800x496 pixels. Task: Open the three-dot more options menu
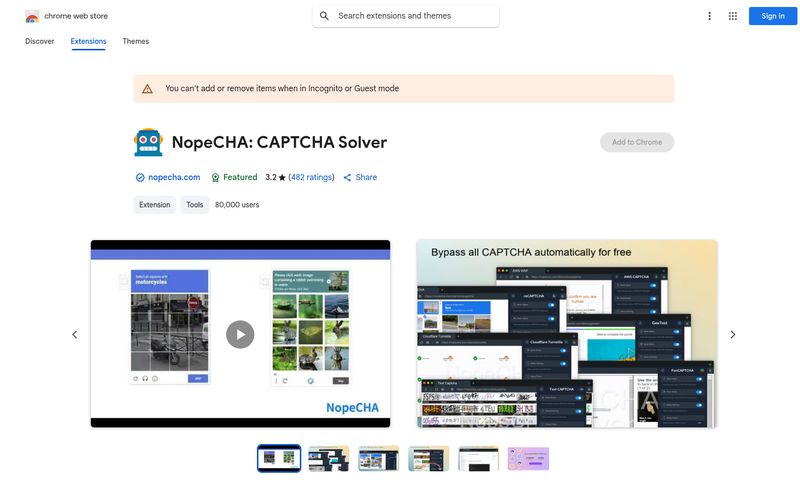(x=709, y=16)
